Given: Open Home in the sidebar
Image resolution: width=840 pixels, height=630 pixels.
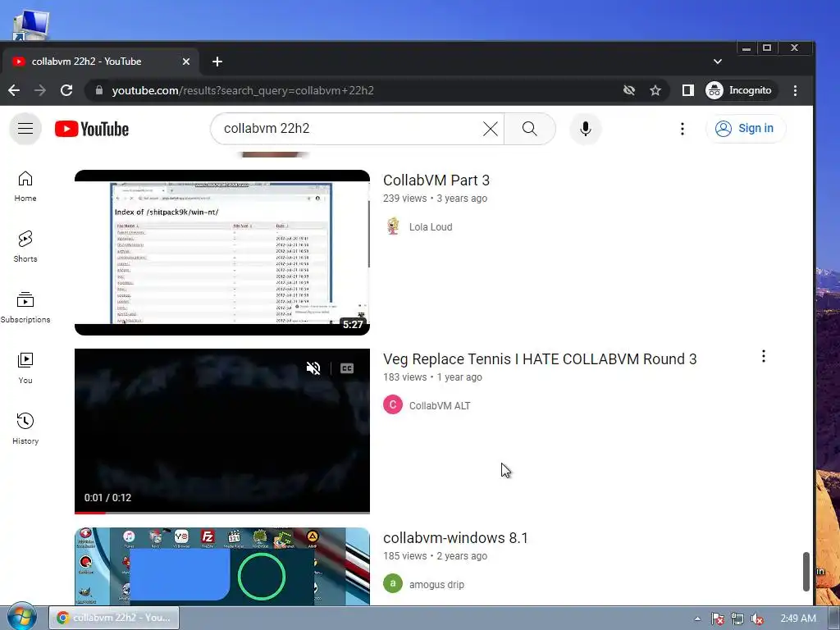Looking at the screenshot, I should 25,186.
